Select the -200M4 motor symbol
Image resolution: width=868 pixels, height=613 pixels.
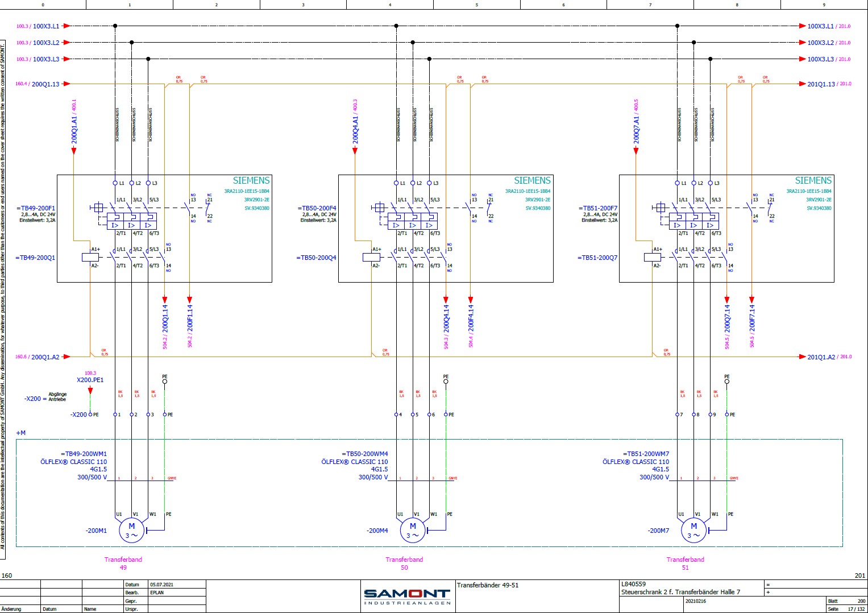(413, 531)
